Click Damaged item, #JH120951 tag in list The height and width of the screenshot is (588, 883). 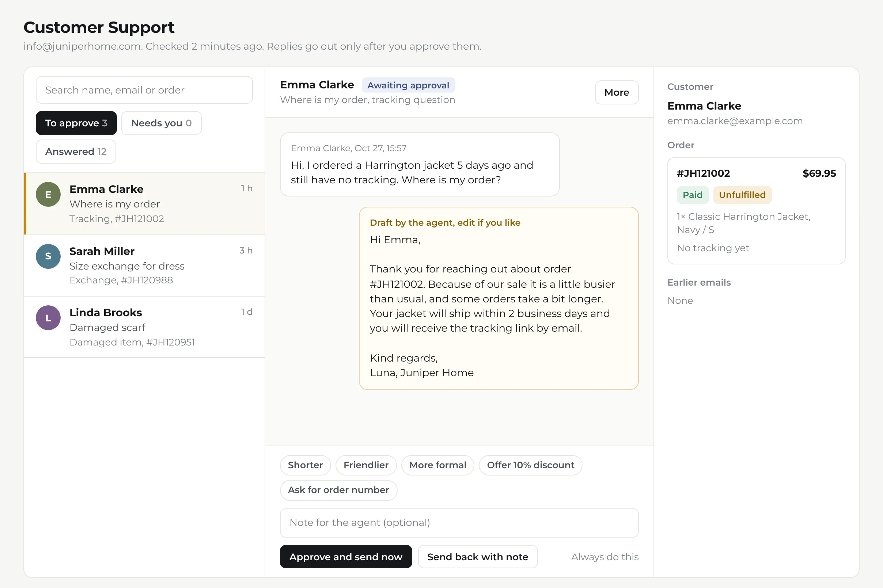132,342
